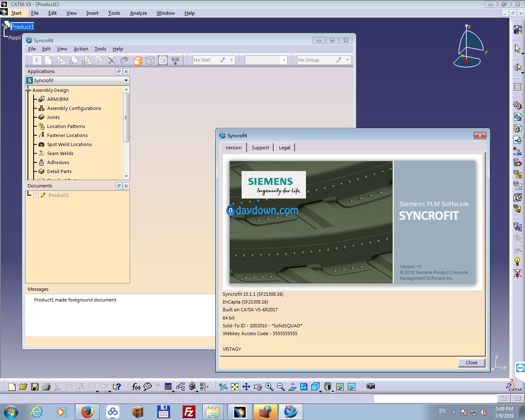Screen dimensions: 525x420
Task: Select Detail Parts tree item
Action: click(59, 171)
